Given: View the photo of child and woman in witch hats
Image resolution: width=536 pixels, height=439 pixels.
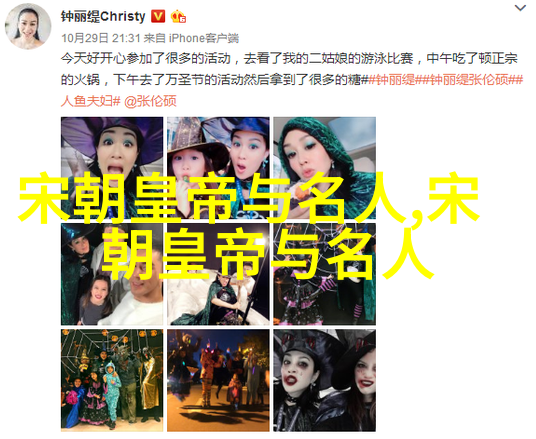Looking at the screenshot, I should pos(218,168).
